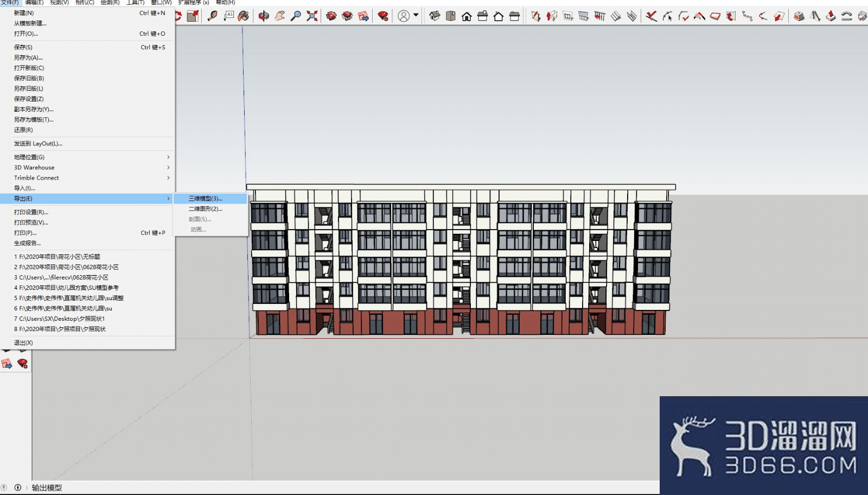Viewport: 868px width, 495px height.
Task: Choose 打印预览(V)... menu entry
Action: click(x=87, y=223)
